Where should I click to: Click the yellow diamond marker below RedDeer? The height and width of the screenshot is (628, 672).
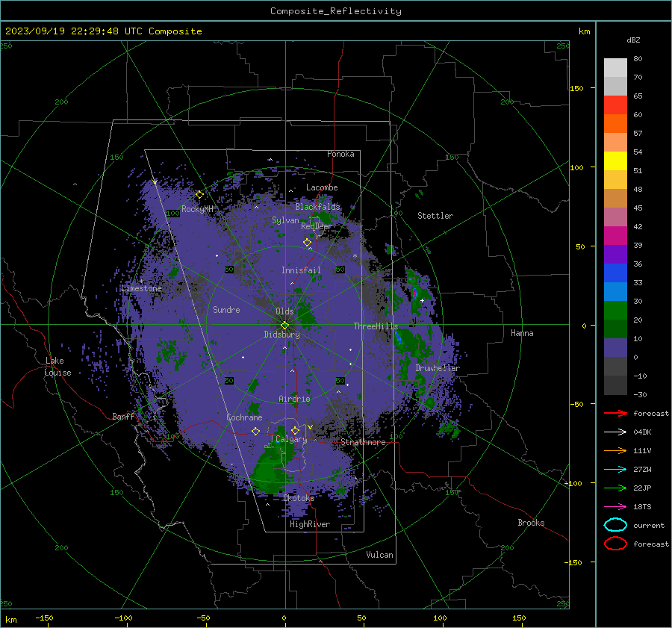tap(308, 243)
